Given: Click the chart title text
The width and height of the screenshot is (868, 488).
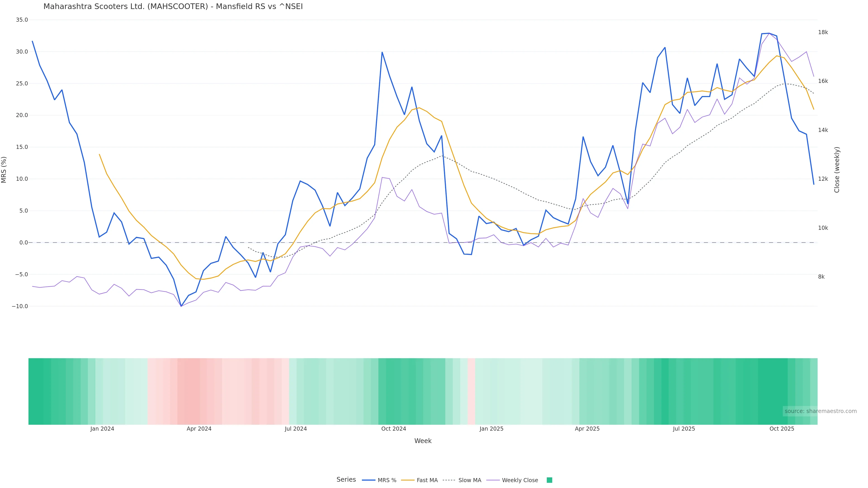Looking at the screenshot, I should (173, 7).
